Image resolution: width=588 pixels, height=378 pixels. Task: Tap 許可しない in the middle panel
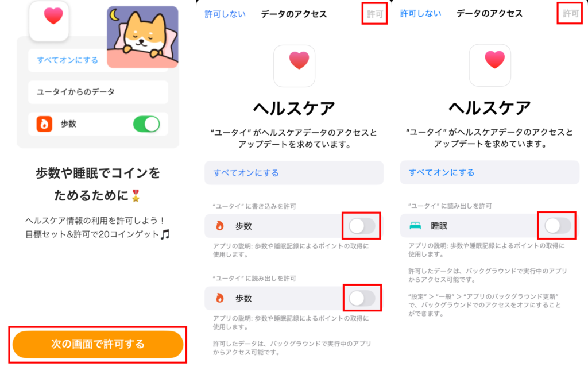pyautogui.click(x=225, y=14)
